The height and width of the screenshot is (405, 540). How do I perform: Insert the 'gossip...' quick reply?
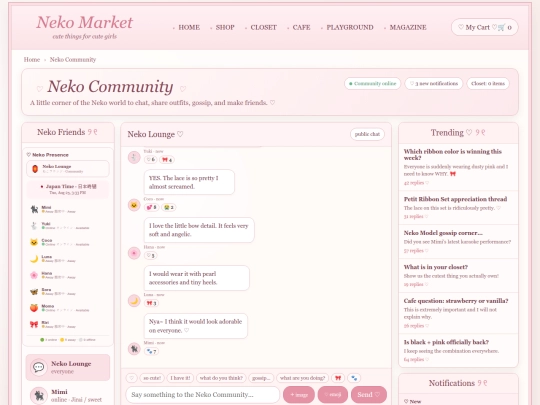[x=261, y=378]
